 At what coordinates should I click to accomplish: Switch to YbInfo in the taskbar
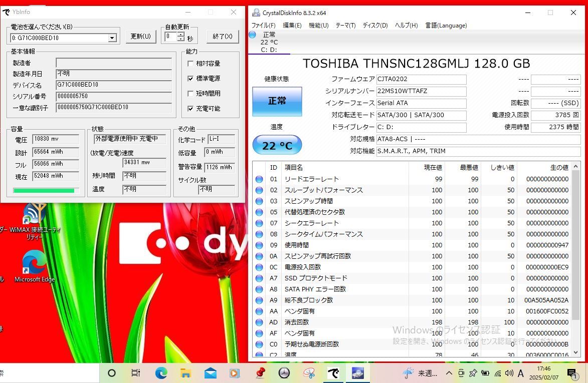333,373
